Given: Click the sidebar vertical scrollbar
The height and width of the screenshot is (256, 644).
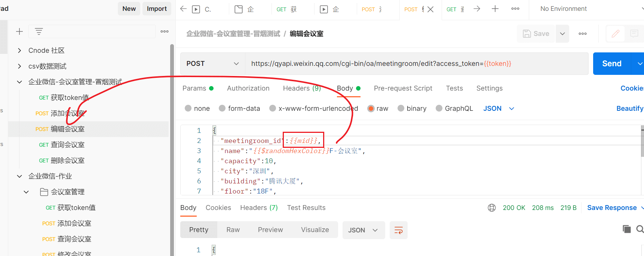Looking at the screenshot, I should tap(172, 150).
